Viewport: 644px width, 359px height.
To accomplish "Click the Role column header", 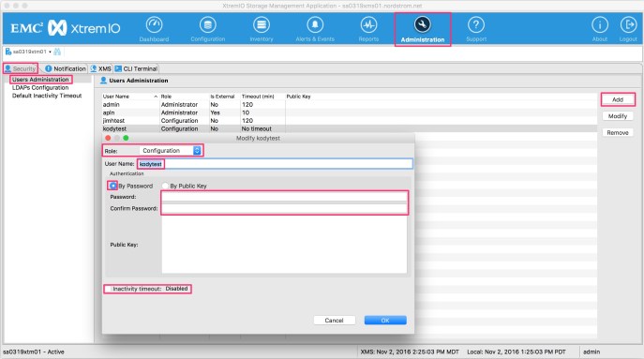I will (184, 97).
